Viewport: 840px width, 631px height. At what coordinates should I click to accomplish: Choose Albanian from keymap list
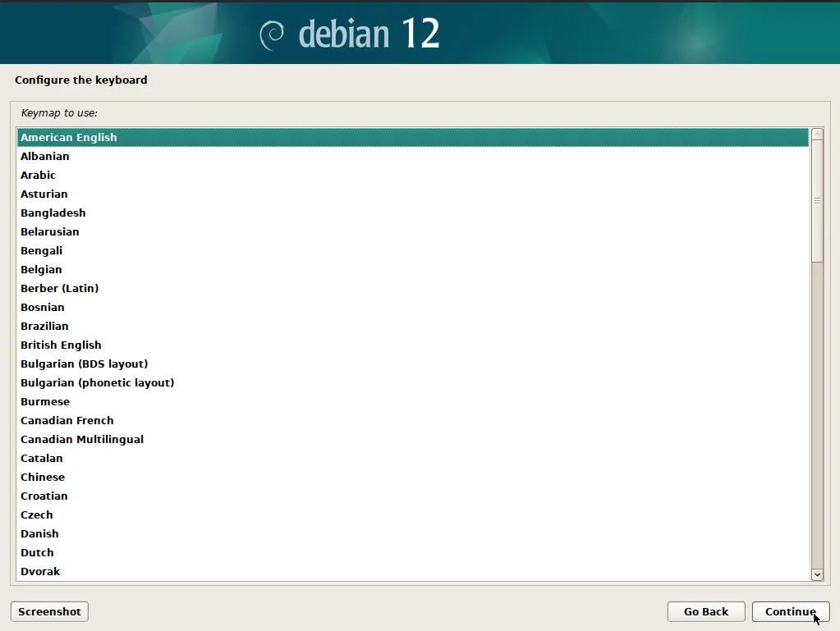coord(45,157)
